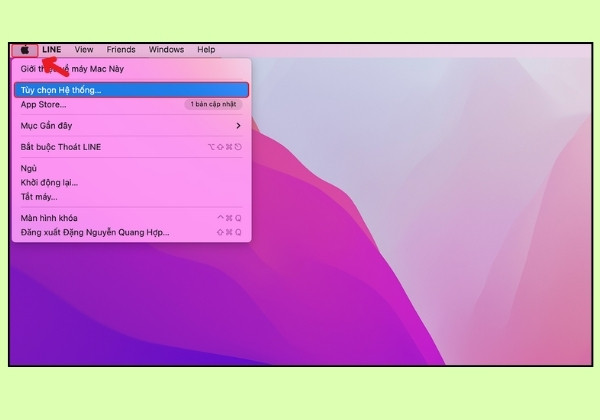Viewport: 600px width, 420px height.
Task: Choose Tùy chọn Hệ thống…
Action: click(x=132, y=90)
